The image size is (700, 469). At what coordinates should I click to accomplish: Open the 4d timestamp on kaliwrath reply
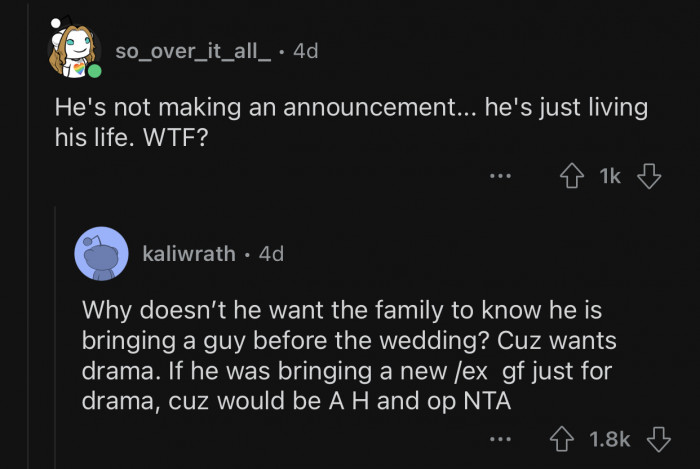271,254
